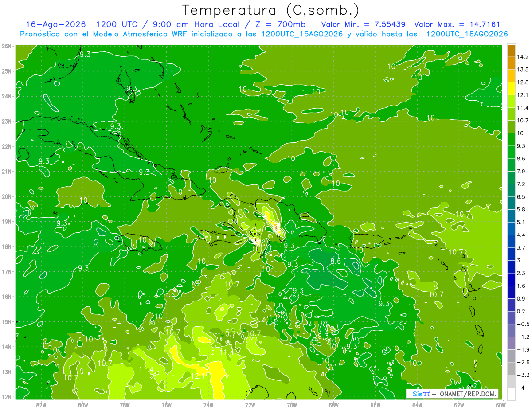
Task: Click the dark orange top colorbar swatch
Action: coord(511,51)
